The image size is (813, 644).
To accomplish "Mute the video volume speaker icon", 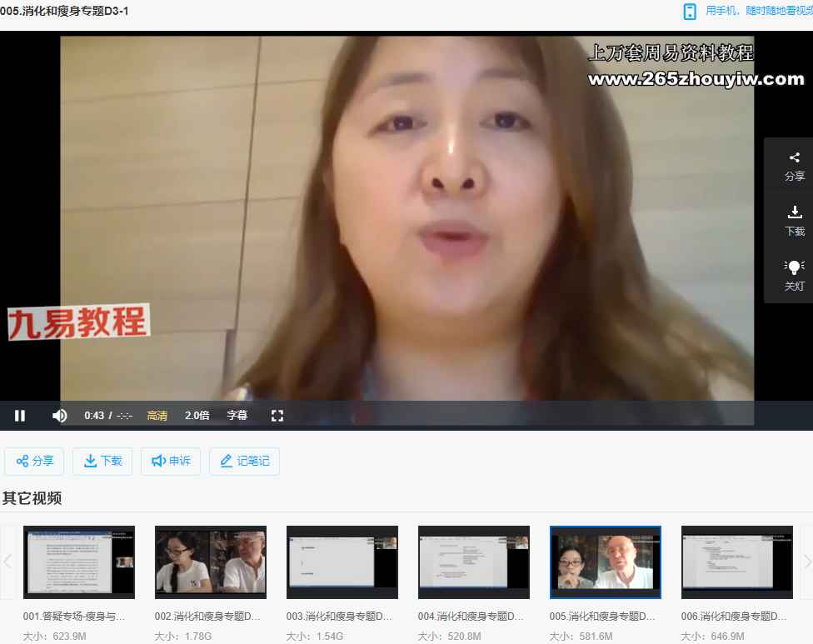I will (59, 415).
